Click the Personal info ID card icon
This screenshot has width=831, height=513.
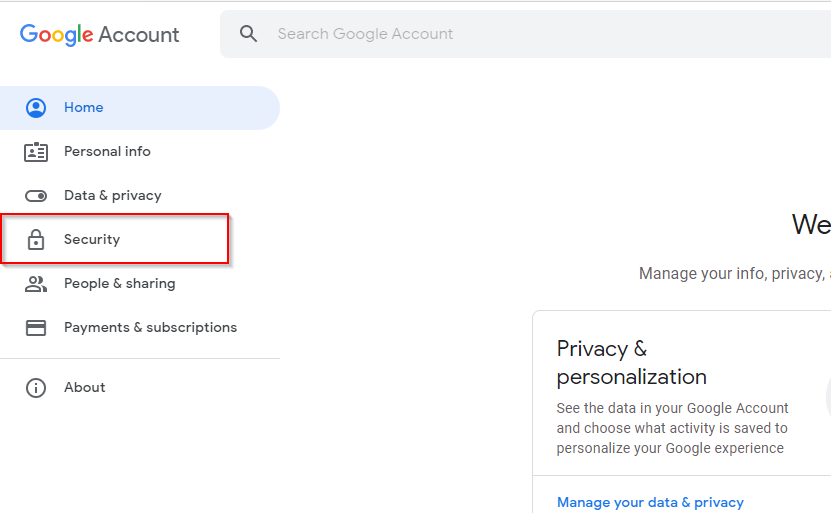tap(36, 152)
